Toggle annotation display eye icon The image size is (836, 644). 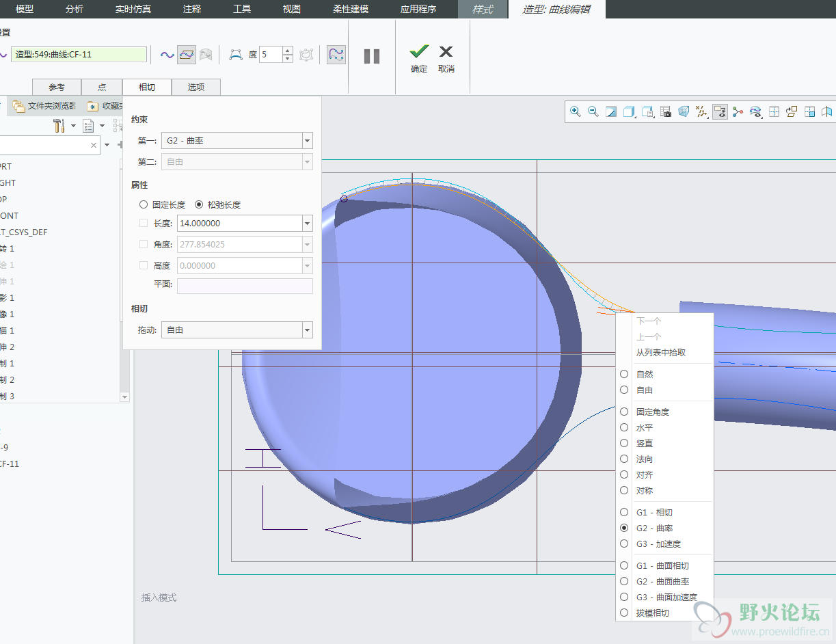(x=720, y=111)
